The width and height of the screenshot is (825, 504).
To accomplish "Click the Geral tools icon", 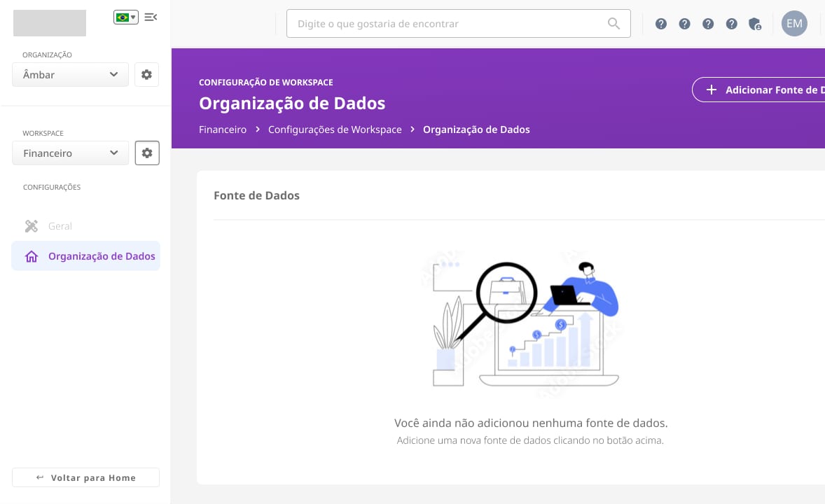I will pos(32,226).
